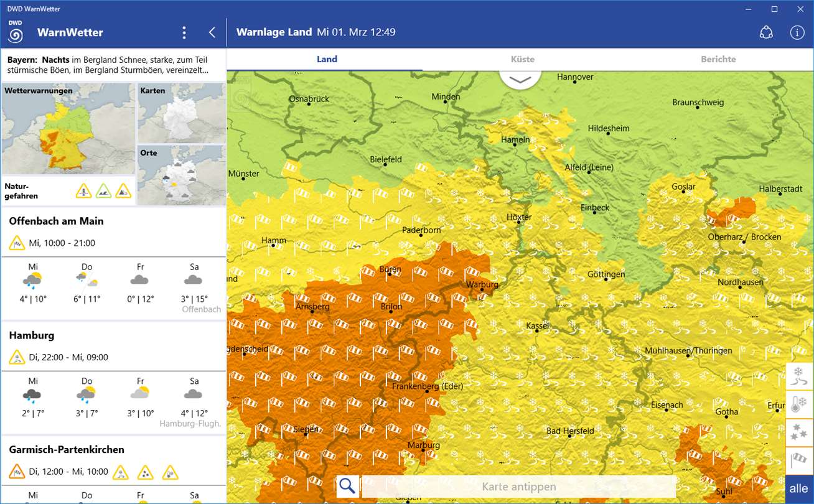The width and height of the screenshot is (814, 504).
Task: Open the Karten thumbnail
Action: click(x=181, y=113)
